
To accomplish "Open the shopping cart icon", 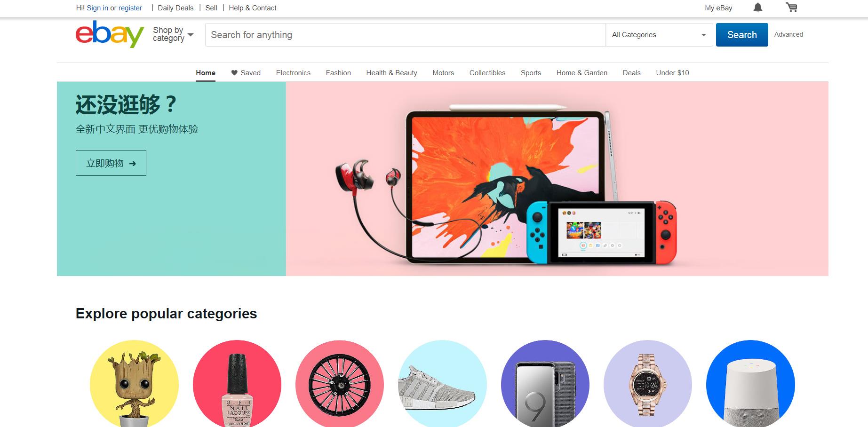I will (792, 8).
